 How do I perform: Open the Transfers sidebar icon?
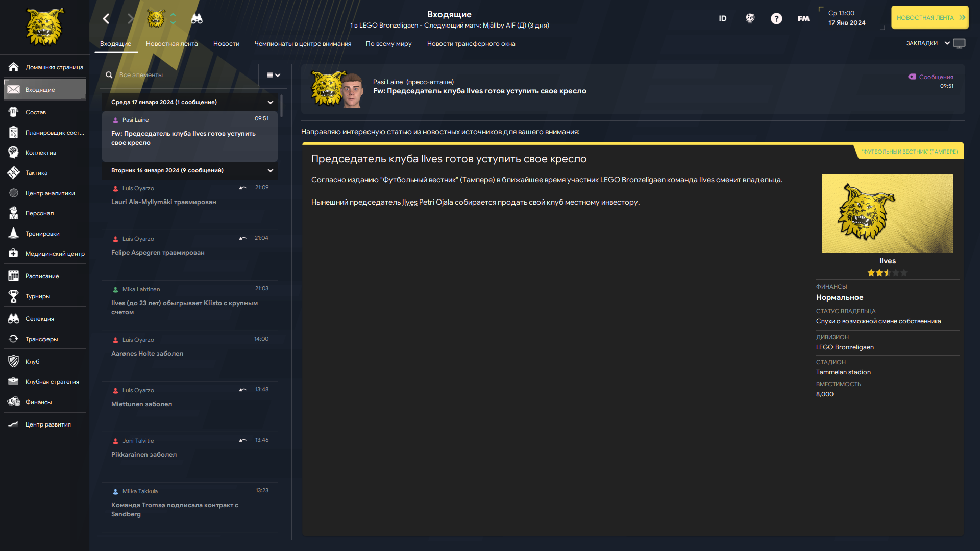(14, 339)
